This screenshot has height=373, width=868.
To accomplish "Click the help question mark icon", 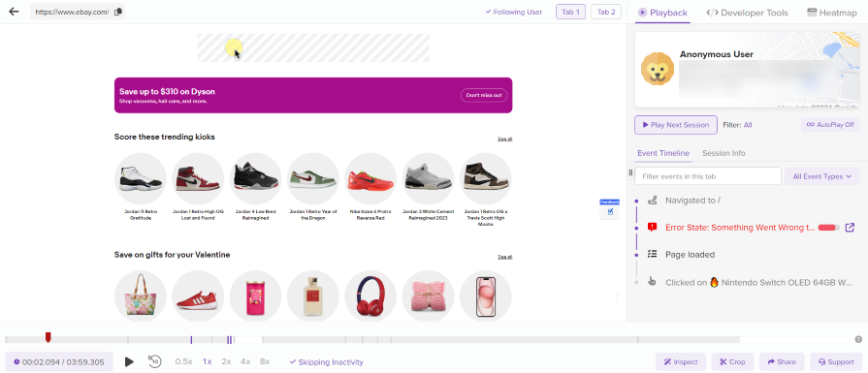I will (x=858, y=339).
